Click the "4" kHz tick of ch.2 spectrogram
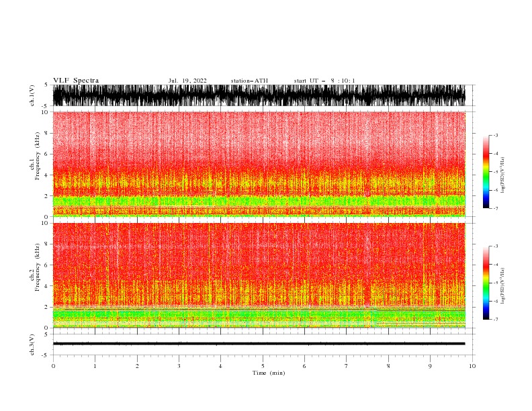Image resolution: width=532 pixels, height=411 pixels. [x=46, y=286]
